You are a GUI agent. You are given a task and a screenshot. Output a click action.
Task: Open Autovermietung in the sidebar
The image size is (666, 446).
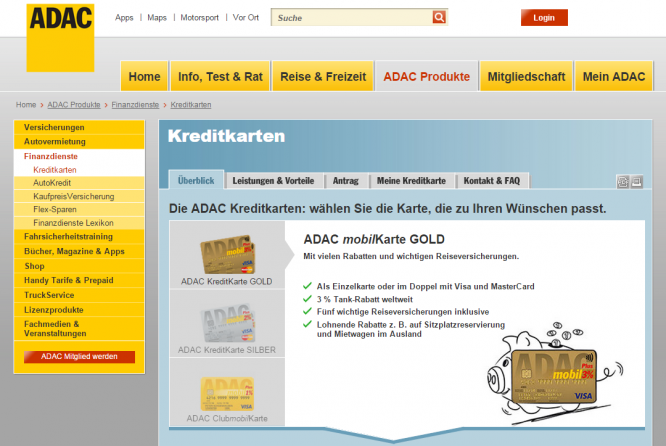[x=79, y=141]
